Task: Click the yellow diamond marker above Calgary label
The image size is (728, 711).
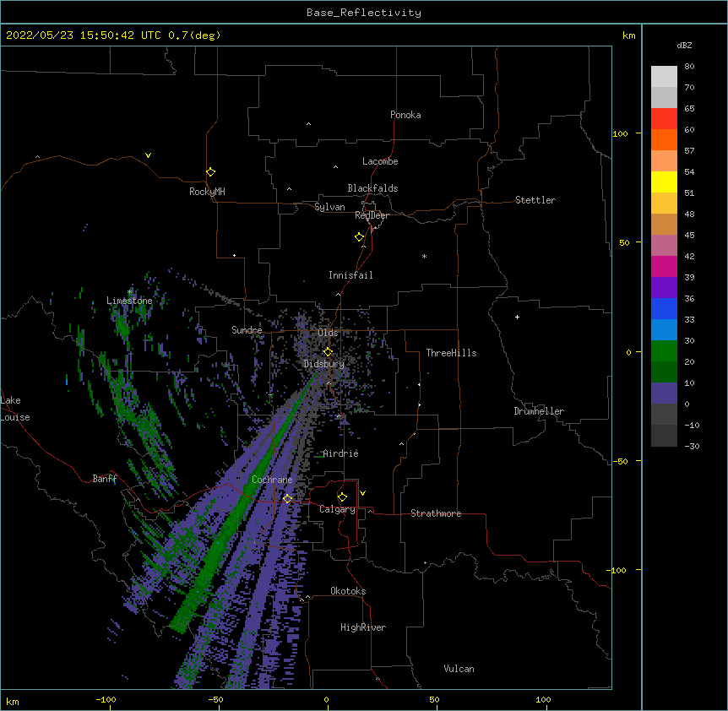Action: [342, 497]
